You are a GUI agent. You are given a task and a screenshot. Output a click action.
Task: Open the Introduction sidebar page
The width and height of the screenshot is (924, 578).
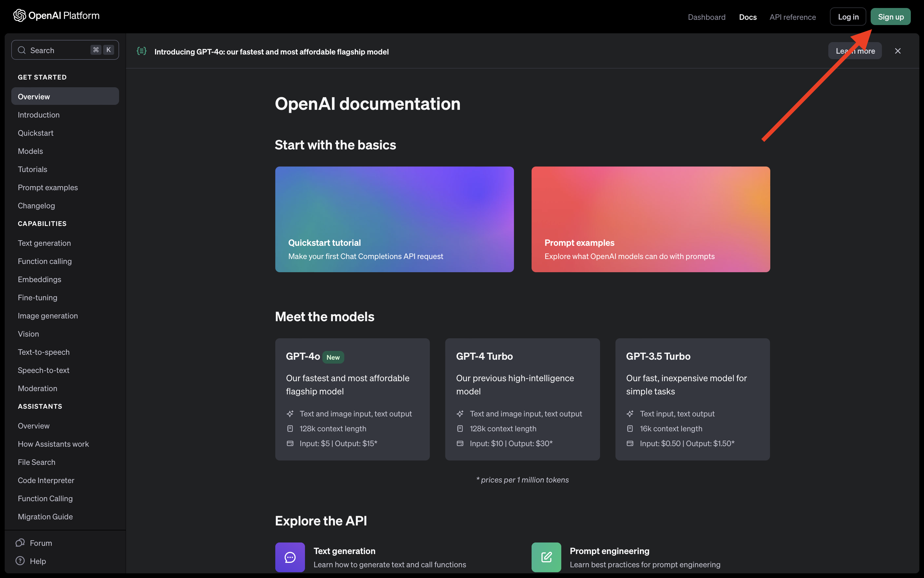tap(65, 115)
